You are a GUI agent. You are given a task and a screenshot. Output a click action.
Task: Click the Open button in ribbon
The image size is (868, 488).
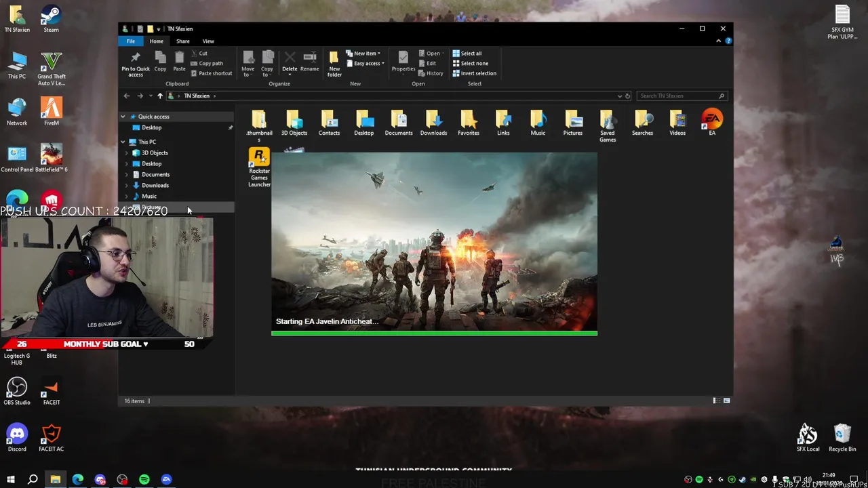tap(430, 54)
